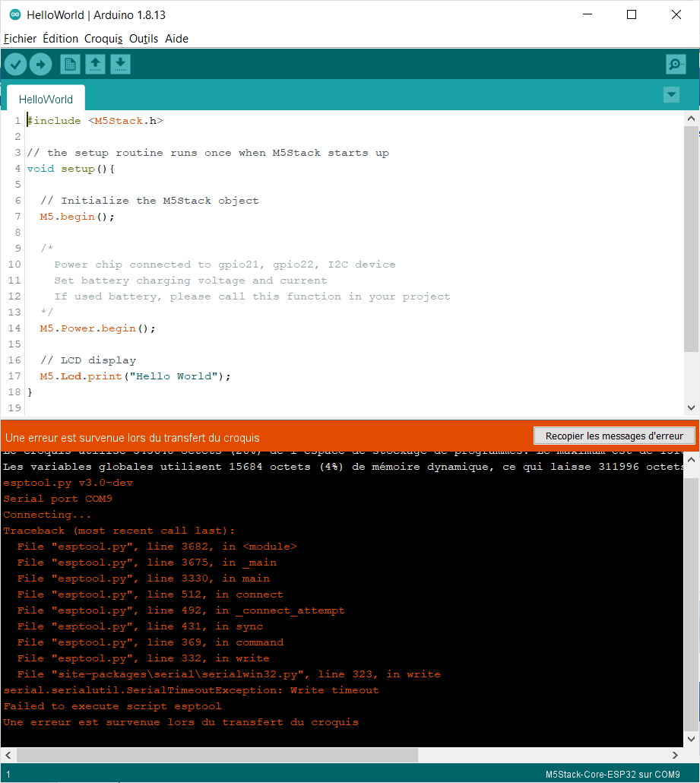
Task: Open the Outils menu
Action: pos(144,39)
